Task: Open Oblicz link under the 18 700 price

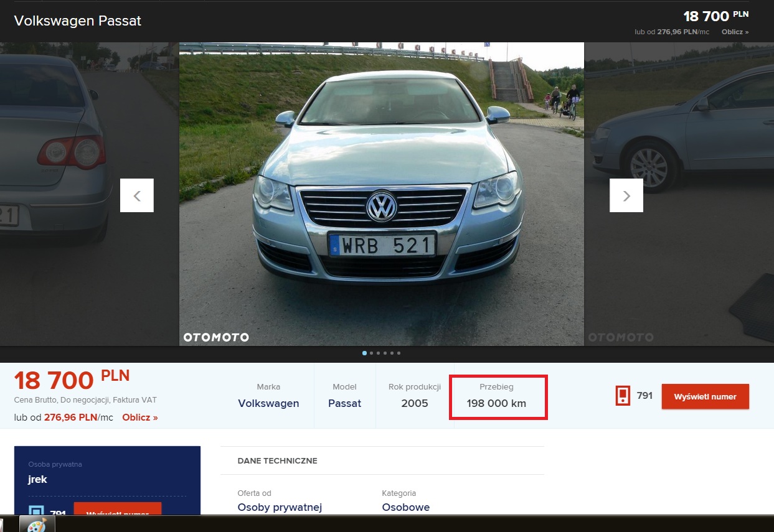Action: click(x=140, y=418)
